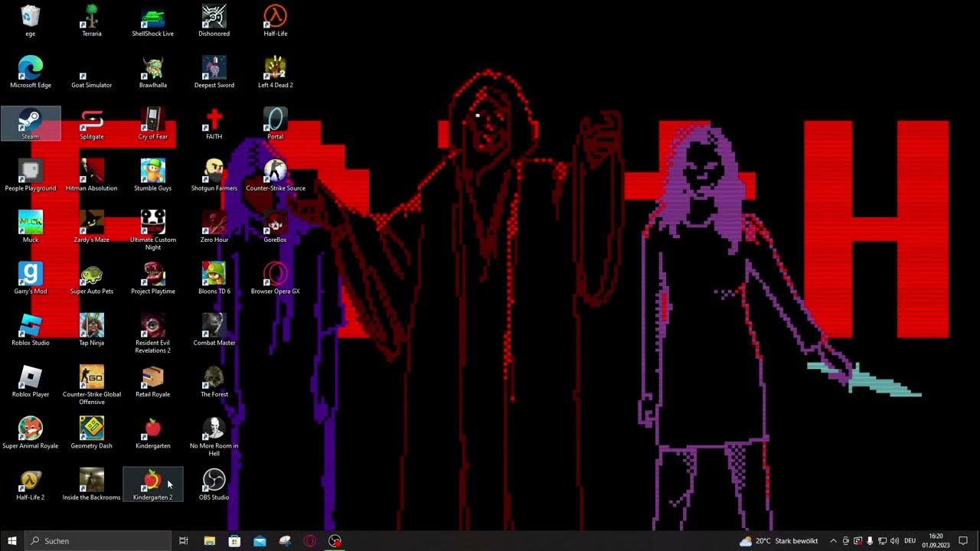Select the No More Room in Hell shortcut

(214, 436)
